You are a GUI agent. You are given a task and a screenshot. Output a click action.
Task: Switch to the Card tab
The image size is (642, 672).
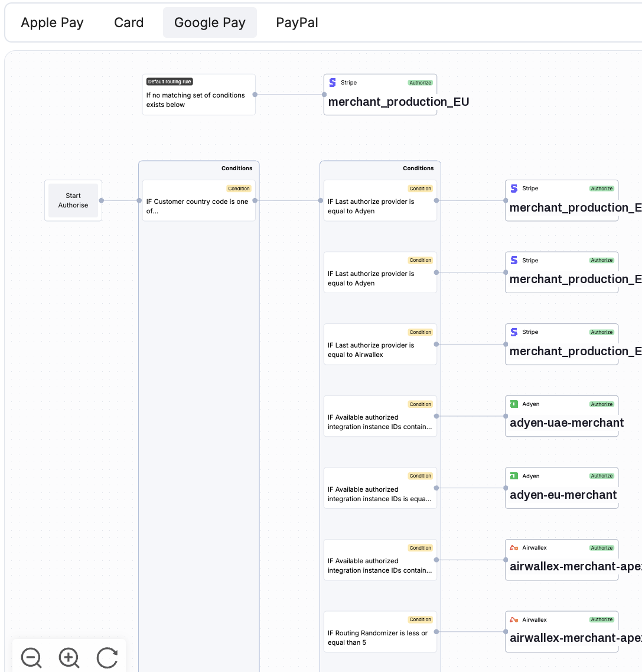[129, 22]
